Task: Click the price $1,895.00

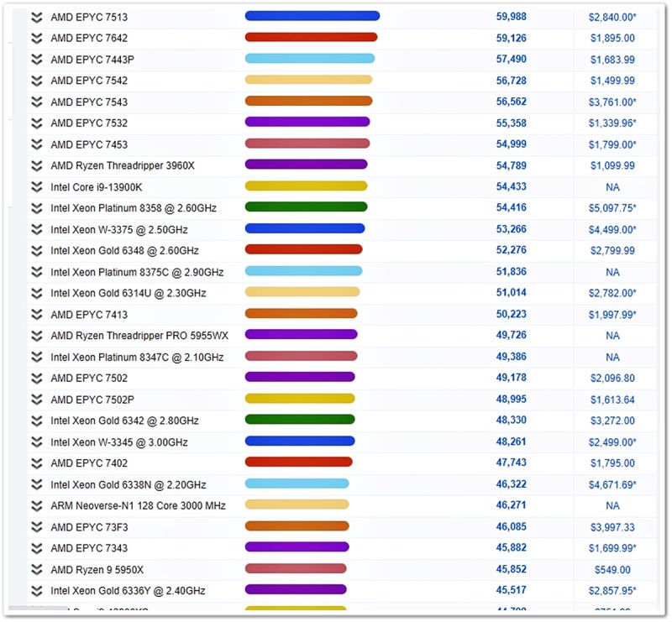Action: [612, 38]
